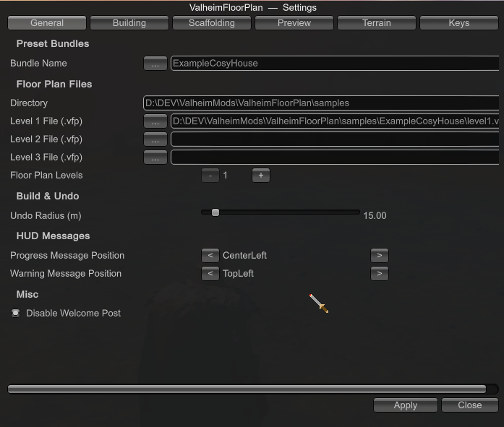Select next Progress Message Position
504x427 pixels.
380,256
